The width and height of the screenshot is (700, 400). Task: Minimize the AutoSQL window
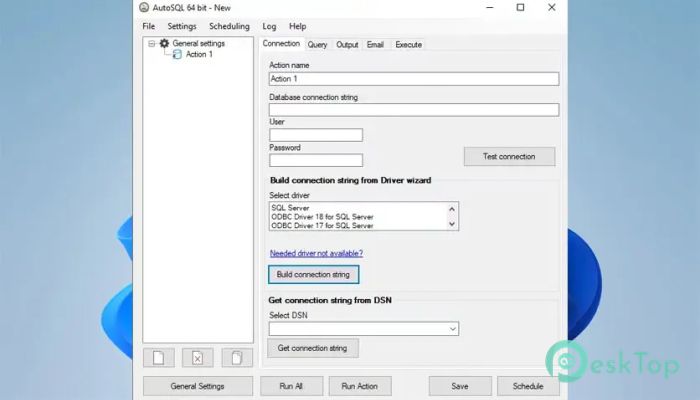coord(490,8)
